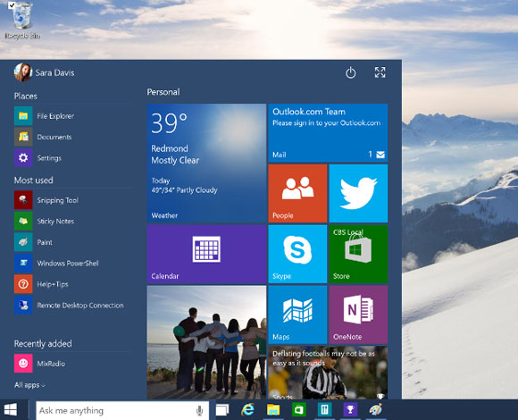
Task: Select the File Explorer label
Action: tap(55, 116)
